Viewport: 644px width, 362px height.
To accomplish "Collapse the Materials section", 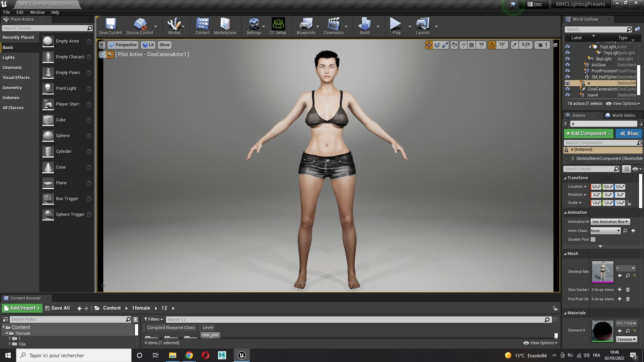I will pos(565,313).
